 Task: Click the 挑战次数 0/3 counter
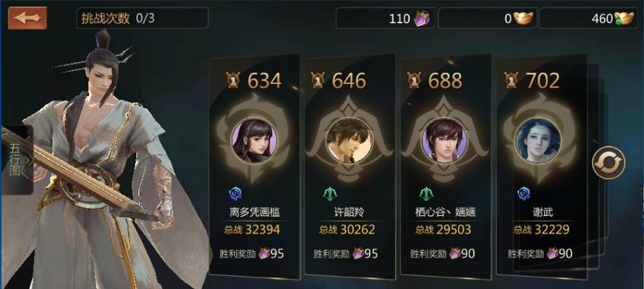pyautogui.click(x=142, y=19)
